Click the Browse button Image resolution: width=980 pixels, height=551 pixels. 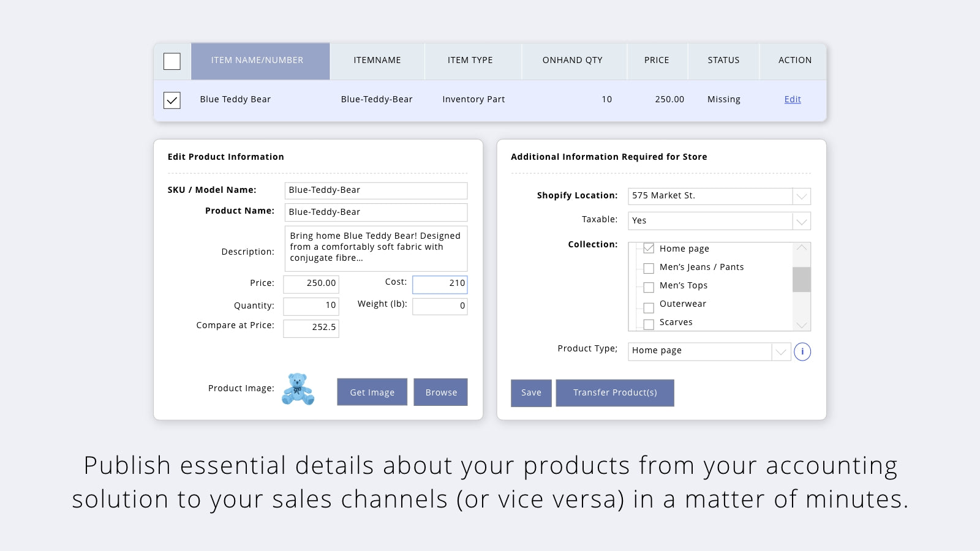440,392
